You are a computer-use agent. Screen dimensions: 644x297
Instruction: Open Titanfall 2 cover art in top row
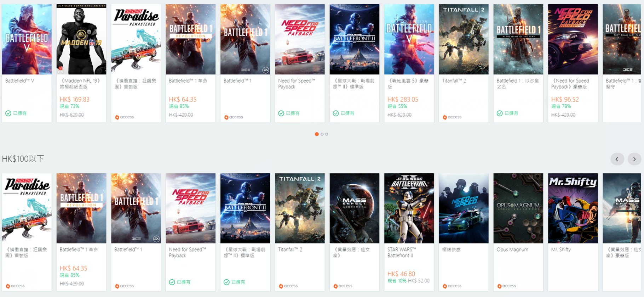coord(464,39)
